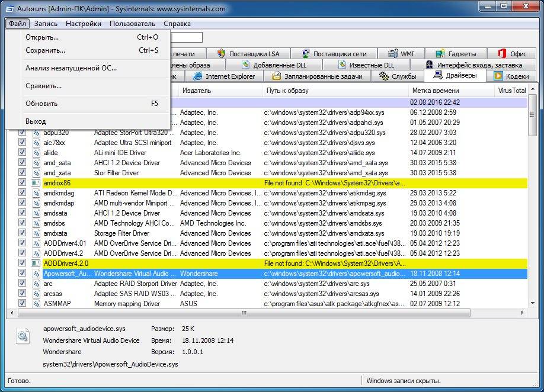Screen dimensions: 544x392
Task: Click the driver icon of amdsbs row
Action: coord(36,223)
